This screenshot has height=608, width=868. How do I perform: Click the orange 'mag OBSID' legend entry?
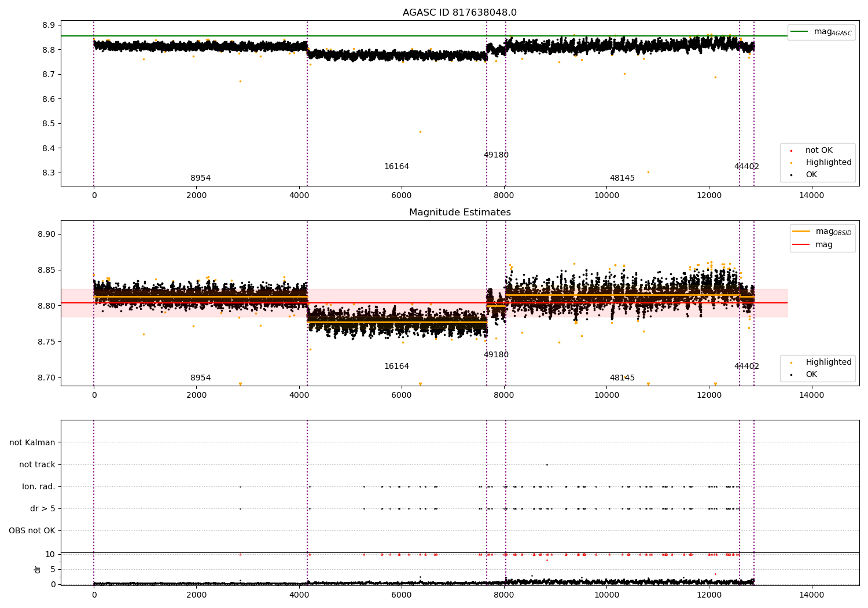point(822,232)
